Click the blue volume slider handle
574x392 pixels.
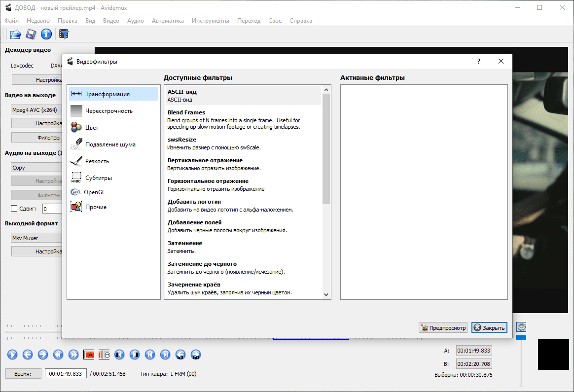click(x=521, y=337)
